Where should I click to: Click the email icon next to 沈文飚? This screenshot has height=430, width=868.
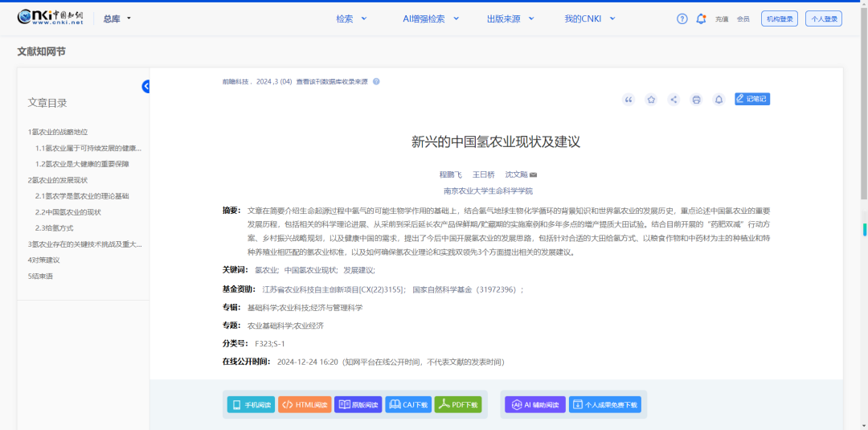point(533,174)
